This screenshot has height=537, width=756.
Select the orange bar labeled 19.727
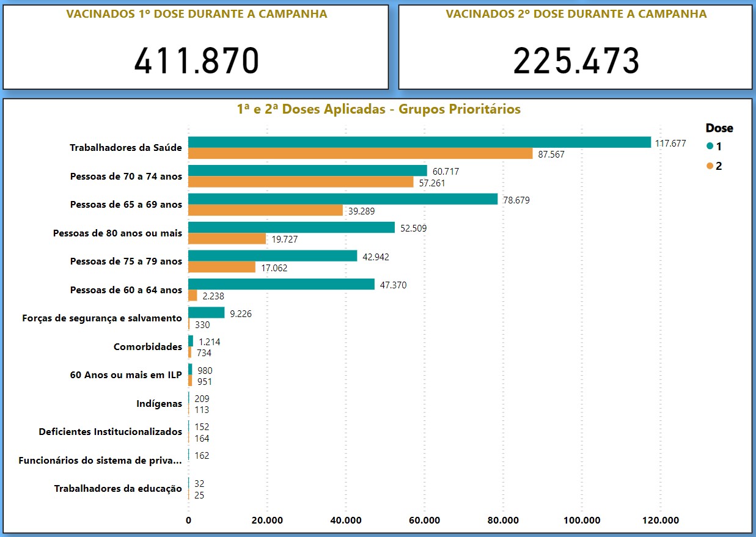pyautogui.click(x=227, y=239)
